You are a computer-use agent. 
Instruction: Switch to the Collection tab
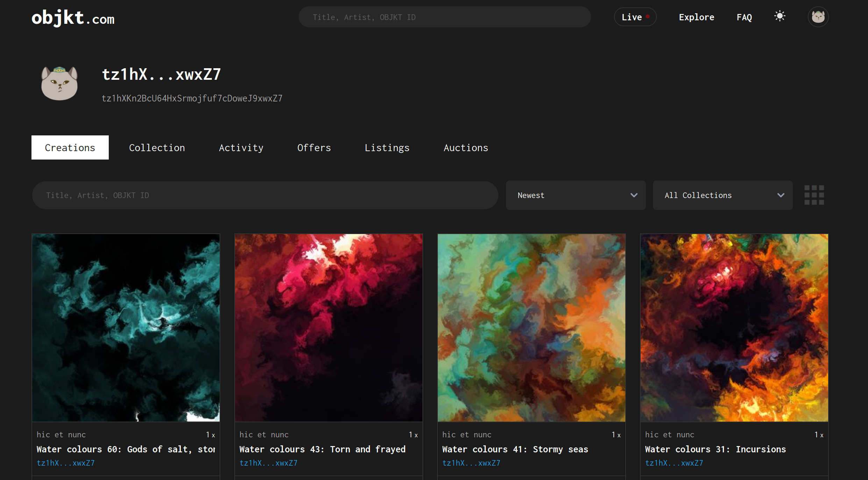157,147
